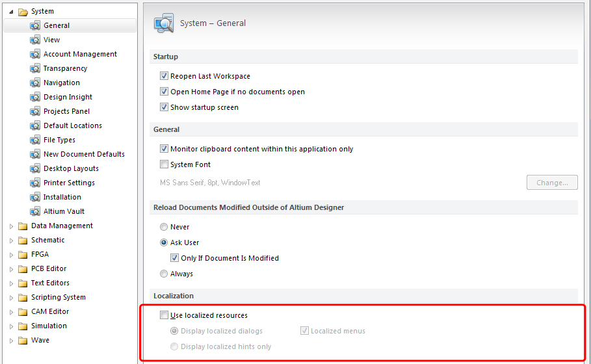
Task: Disable Show startup screen option
Action: [164, 107]
